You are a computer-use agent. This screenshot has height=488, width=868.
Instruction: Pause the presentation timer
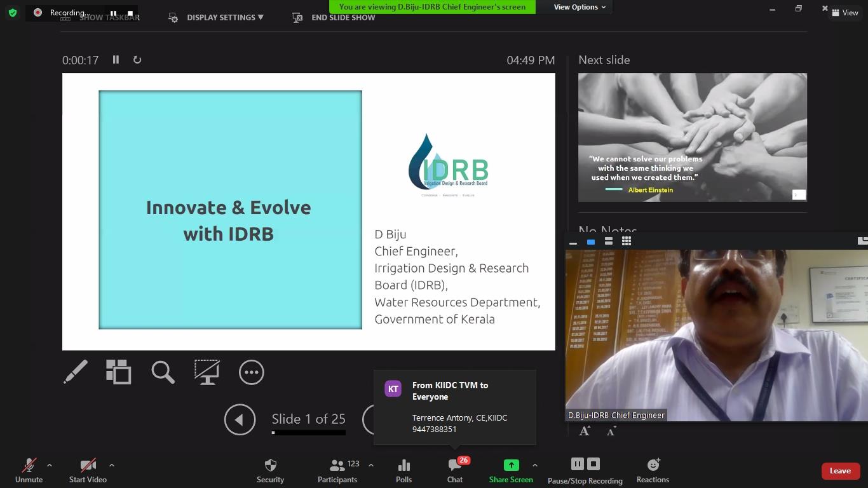click(x=116, y=60)
